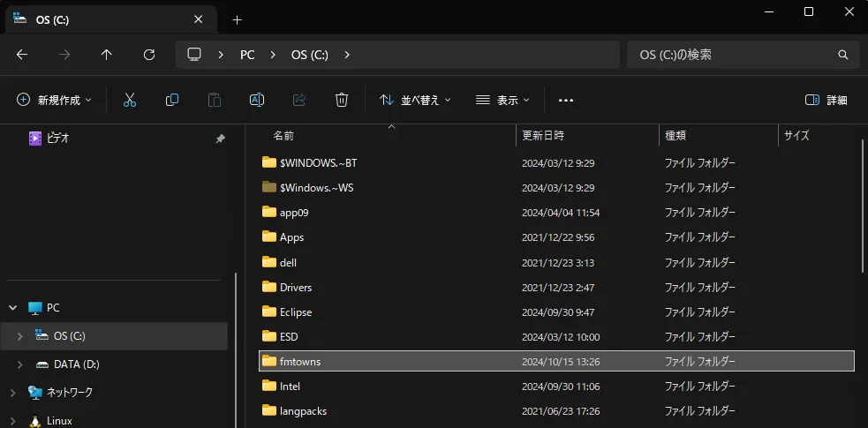868x428 pixels.
Task: Open the 表示 view dropdown
Action: [502, 101]
